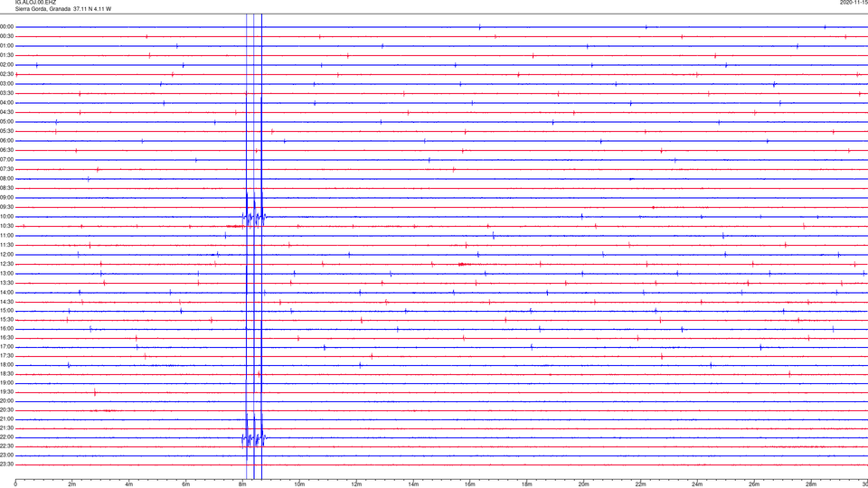
Task: Click the 04:30 time label
Action: [x=7, y=112]
